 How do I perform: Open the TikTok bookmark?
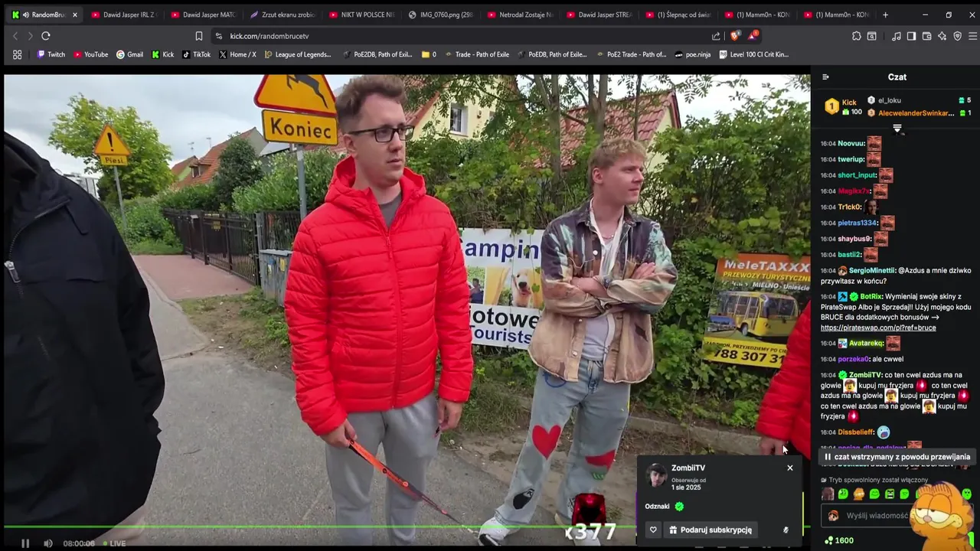(x=196, y=54)
